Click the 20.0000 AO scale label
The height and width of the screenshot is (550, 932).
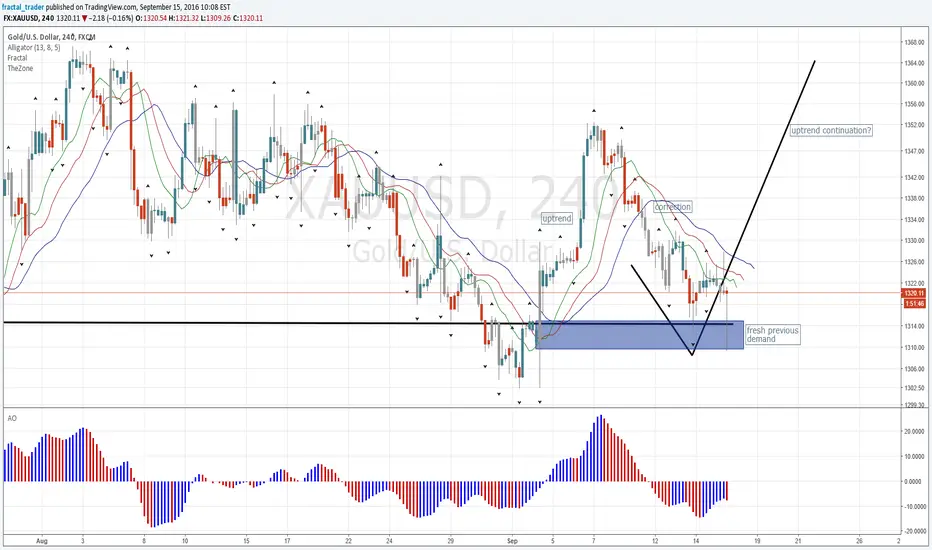pos(914,432)
